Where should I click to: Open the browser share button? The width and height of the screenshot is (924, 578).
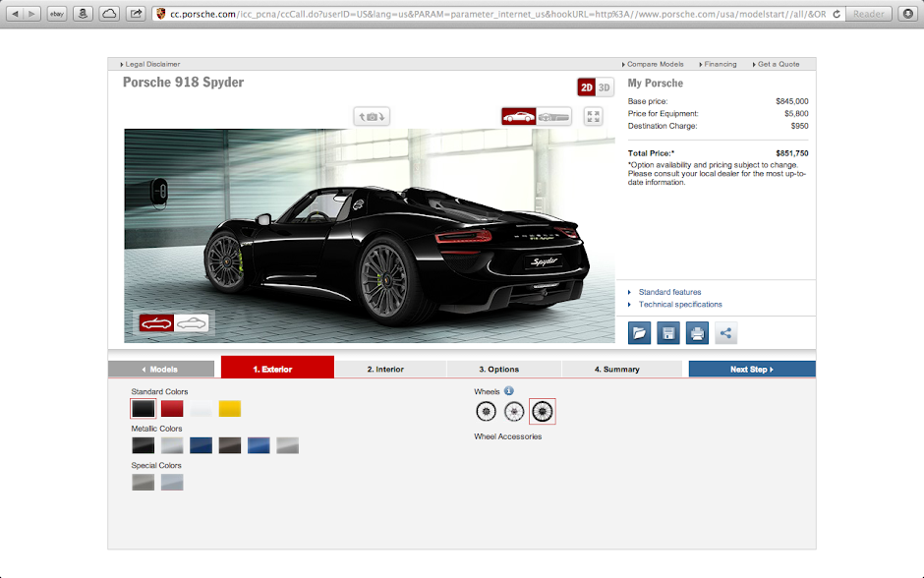tap(136, 14)
